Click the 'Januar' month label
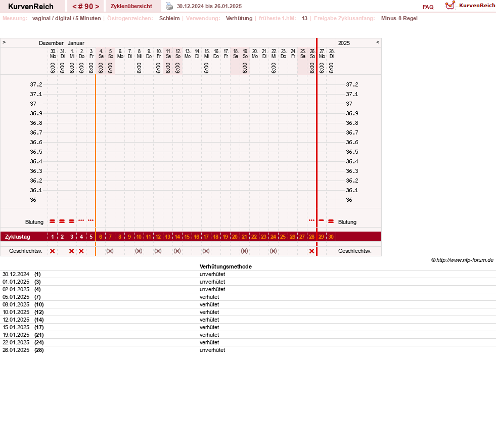Image resolution: width=496 pixels, height=448 pixels. (76, 43)
